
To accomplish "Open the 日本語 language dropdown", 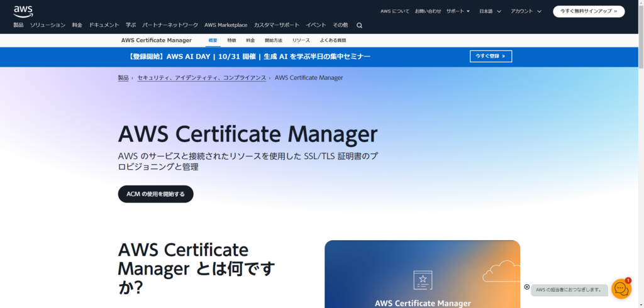I will tap(490, 11).
